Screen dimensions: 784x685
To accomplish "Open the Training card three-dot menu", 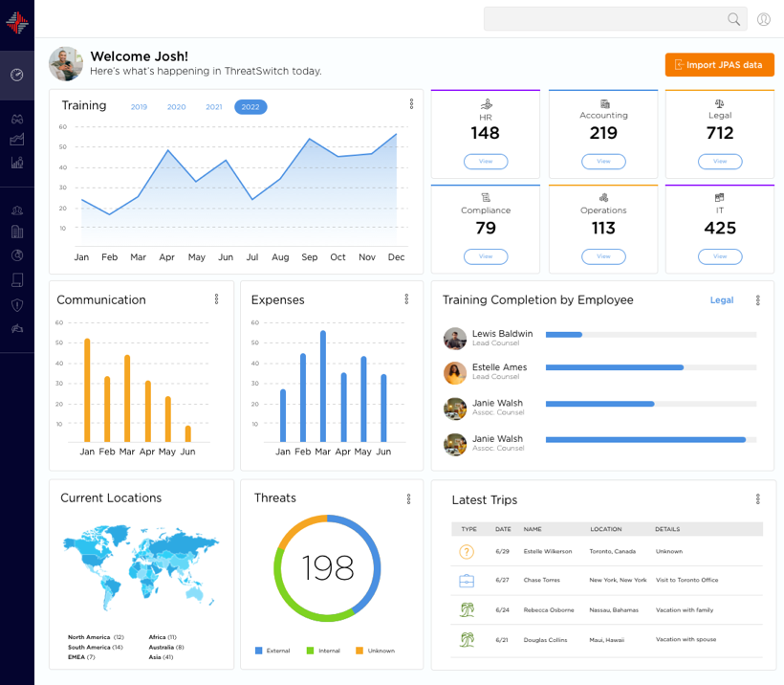I will click(x=411, y=104).
